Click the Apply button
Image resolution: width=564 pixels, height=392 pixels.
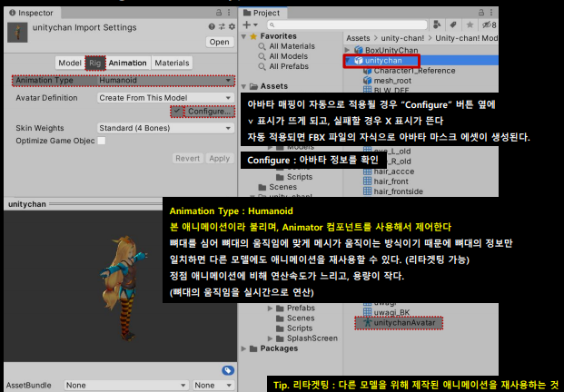[x=220, y=159]
